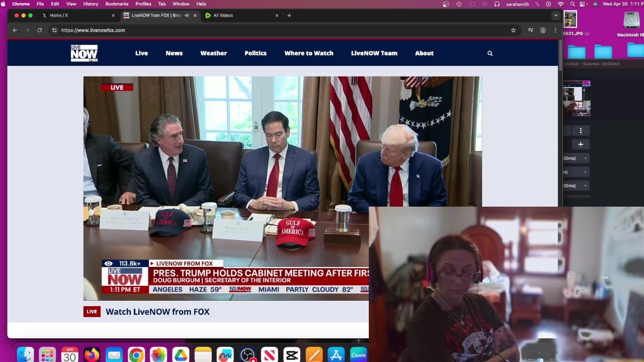
Task: Open the three-dot options button in OBS
Action: click(x=581, y=131)
